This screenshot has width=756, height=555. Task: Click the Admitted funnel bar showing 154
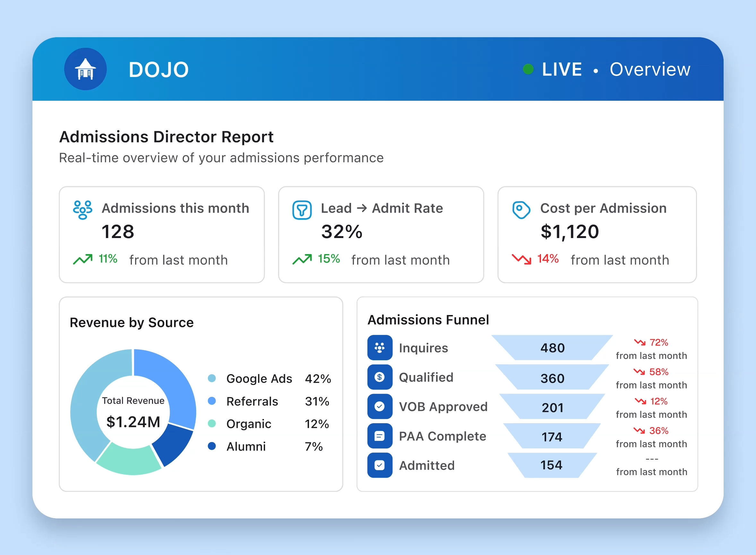point(552,465)
